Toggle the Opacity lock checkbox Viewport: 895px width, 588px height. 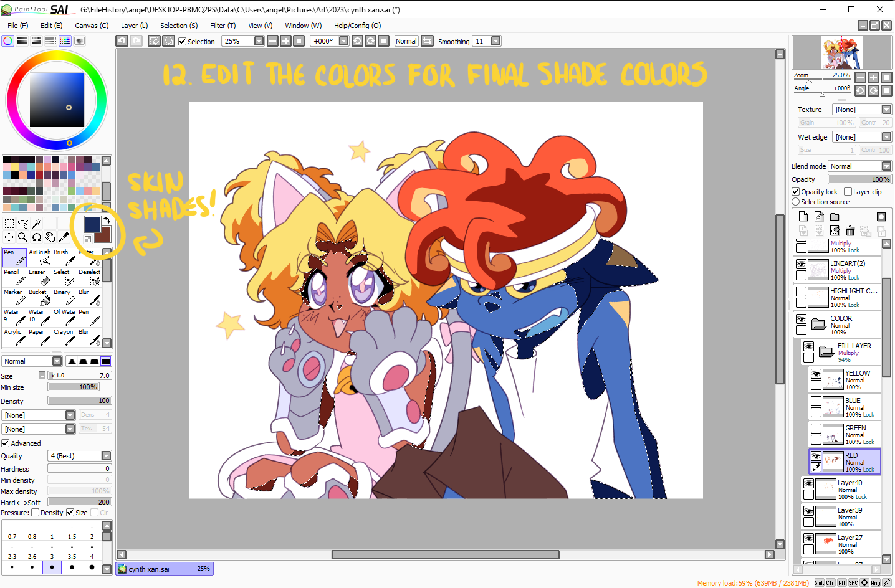click(x=796, y=192)
